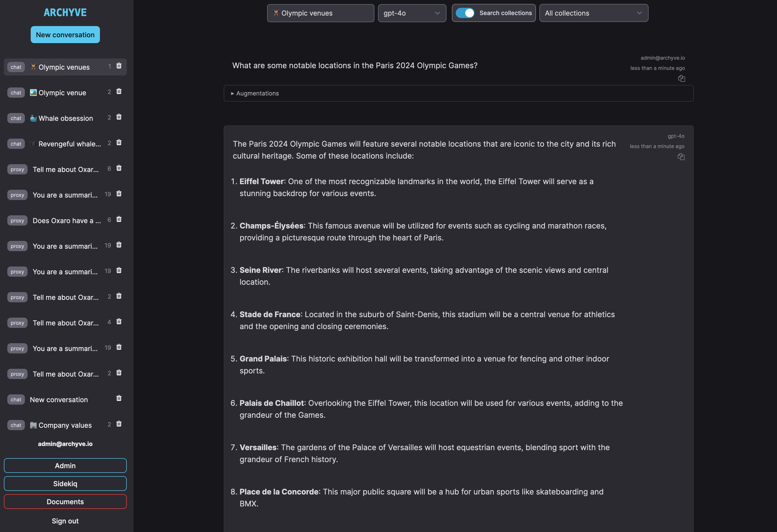Click trash icon for Revengeful whale chat
This screenshot has height=532, width=777.
pyautogui.click(x=119, y=143)
